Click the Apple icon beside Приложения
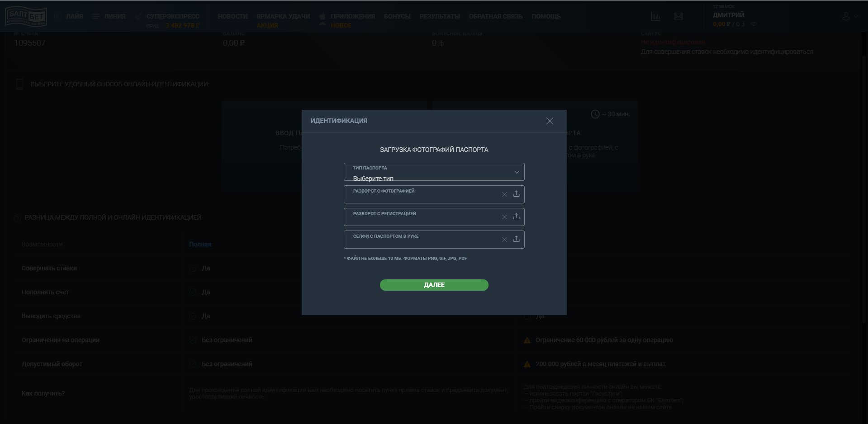868x424 pixels. (x=323, y=16)
